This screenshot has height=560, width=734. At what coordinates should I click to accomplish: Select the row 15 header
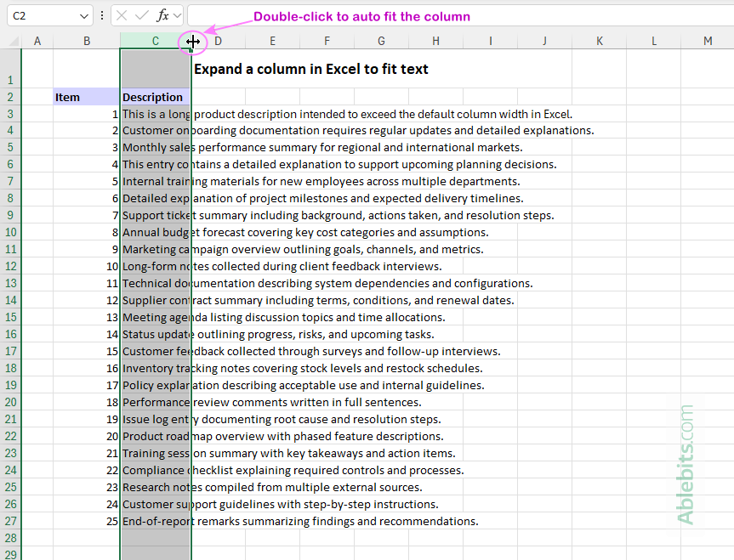(10, 318)
